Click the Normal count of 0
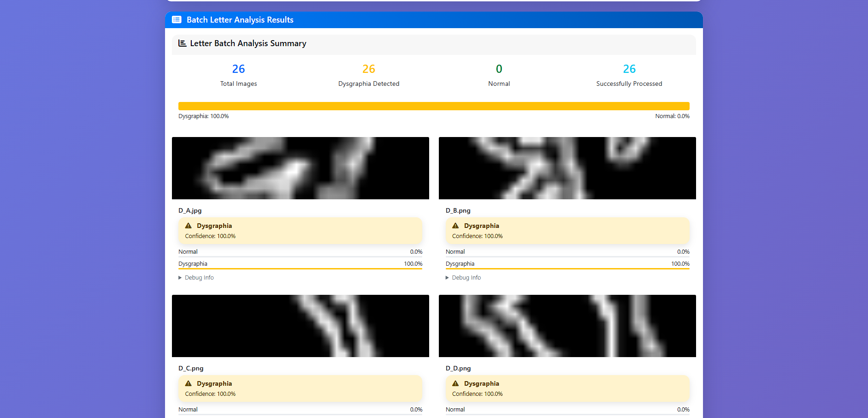Viewport: 868px width, 418px height. [x=499, y=69]
